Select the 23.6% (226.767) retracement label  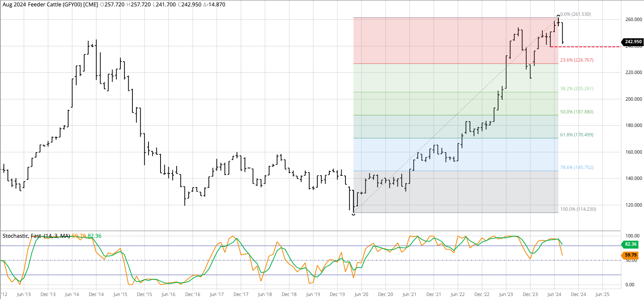[x=576, y=60]
